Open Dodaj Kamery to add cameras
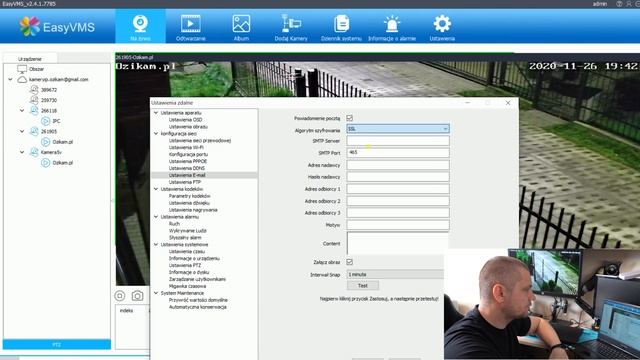 coord(291,27)
